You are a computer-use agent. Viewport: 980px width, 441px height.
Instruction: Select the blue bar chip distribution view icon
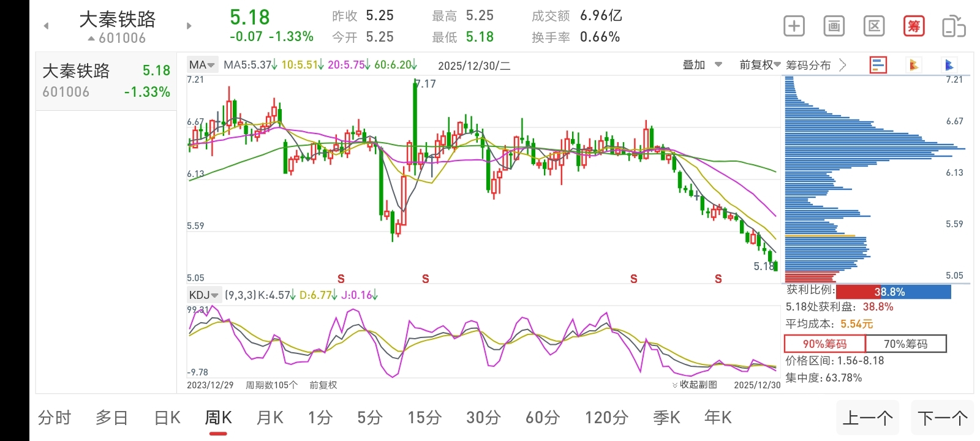coord(878,65)
